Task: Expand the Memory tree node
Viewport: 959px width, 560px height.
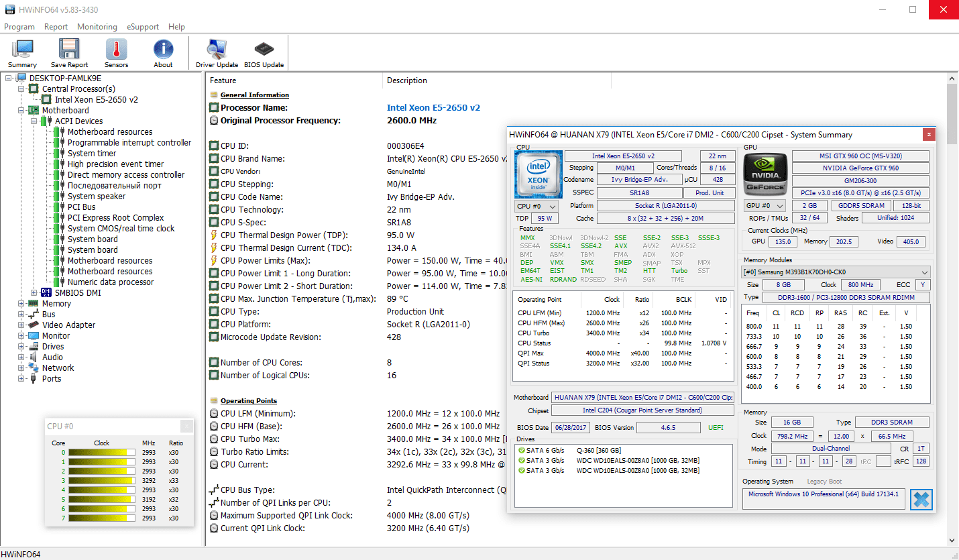Action: click(x=21, y=304)
